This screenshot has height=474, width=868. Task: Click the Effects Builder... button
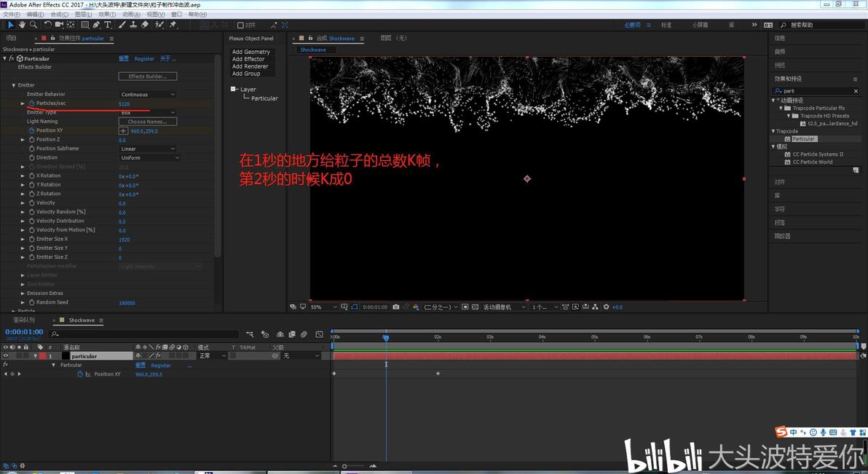[148, 76]
